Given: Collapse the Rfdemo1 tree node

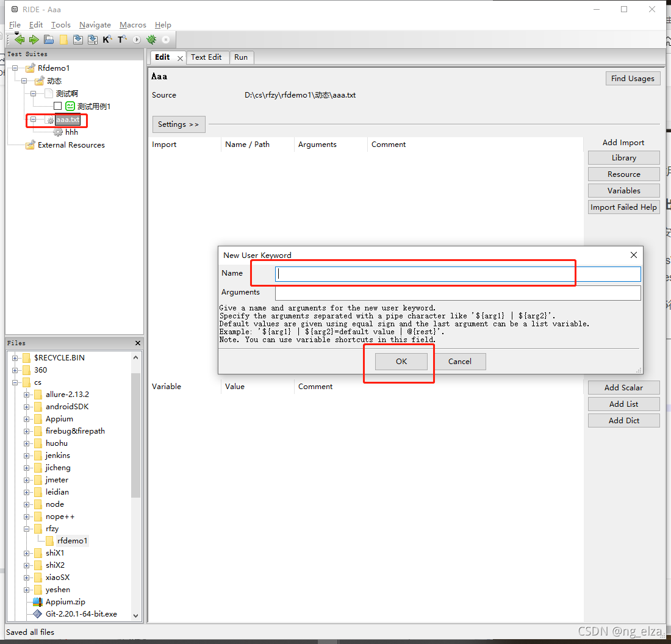Looking at the screenshot, I should pos(15,68).
